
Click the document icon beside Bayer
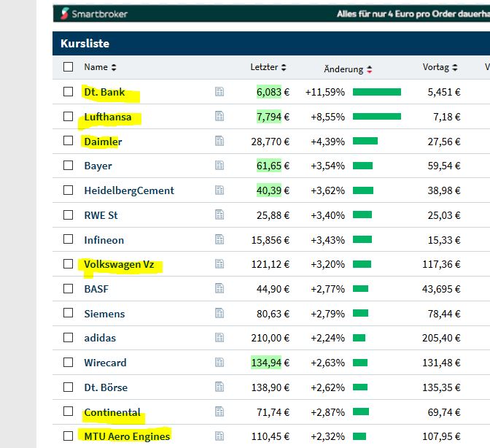[219, 166]
